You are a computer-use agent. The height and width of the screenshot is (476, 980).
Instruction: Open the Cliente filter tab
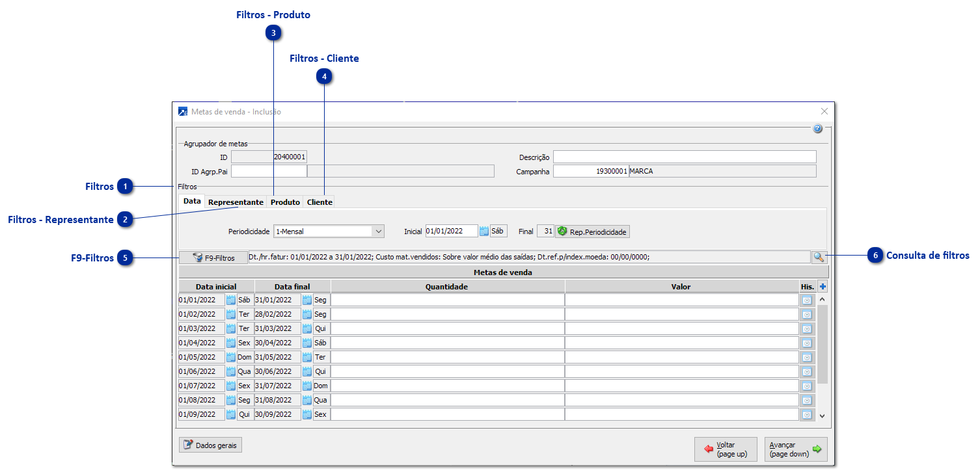click(x=320, y=202)
